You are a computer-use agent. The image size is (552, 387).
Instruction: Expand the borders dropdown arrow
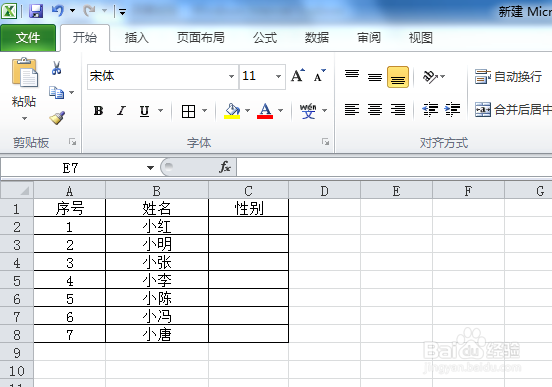[205, 111]
